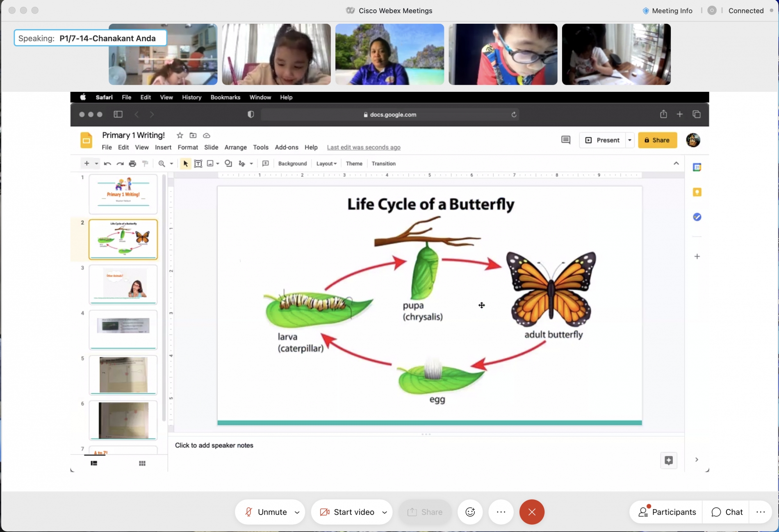This screenshot has height=532, width=779.
Task: Click the print icon in toolbar
Action: pos(132,164)
